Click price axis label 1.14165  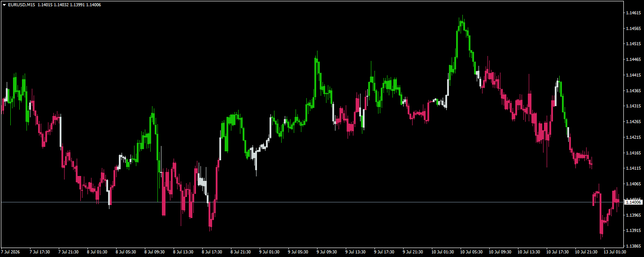[633, 153]
